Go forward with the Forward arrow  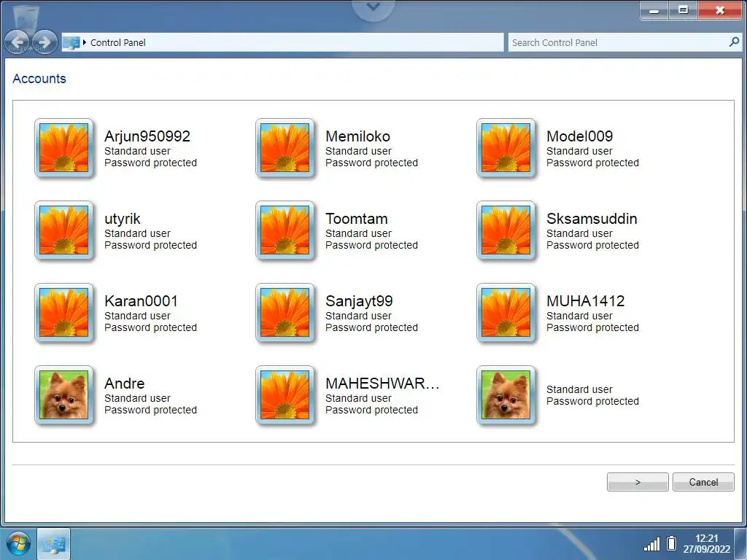point(44,42)
